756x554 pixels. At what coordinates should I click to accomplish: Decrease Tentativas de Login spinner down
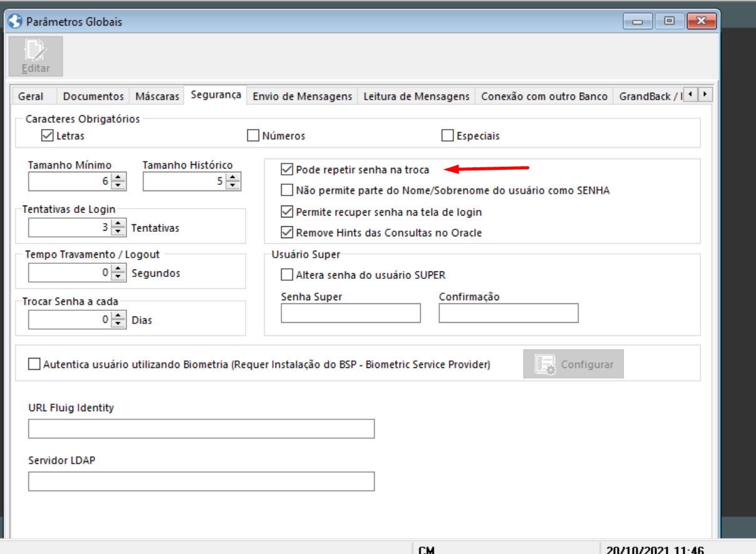coord(119,231)
